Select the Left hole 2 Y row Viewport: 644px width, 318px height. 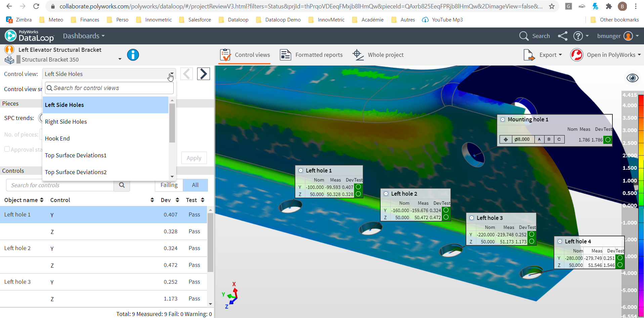click(x=103, y=248)
